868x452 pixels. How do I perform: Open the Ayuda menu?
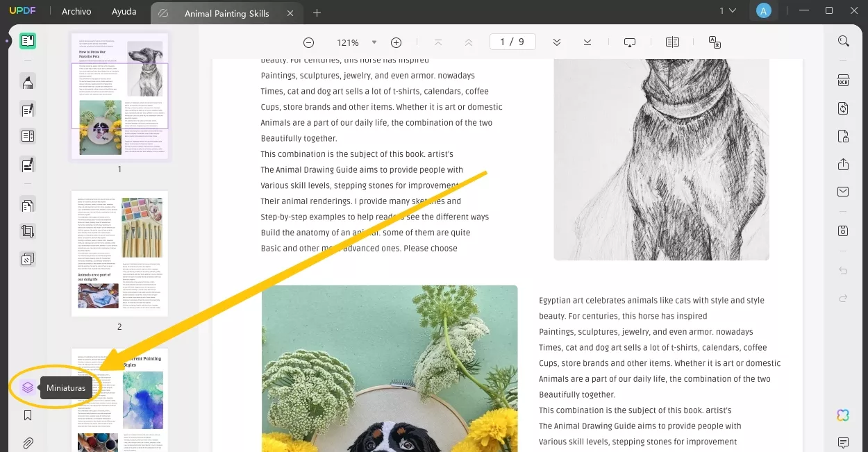point(124,11)
